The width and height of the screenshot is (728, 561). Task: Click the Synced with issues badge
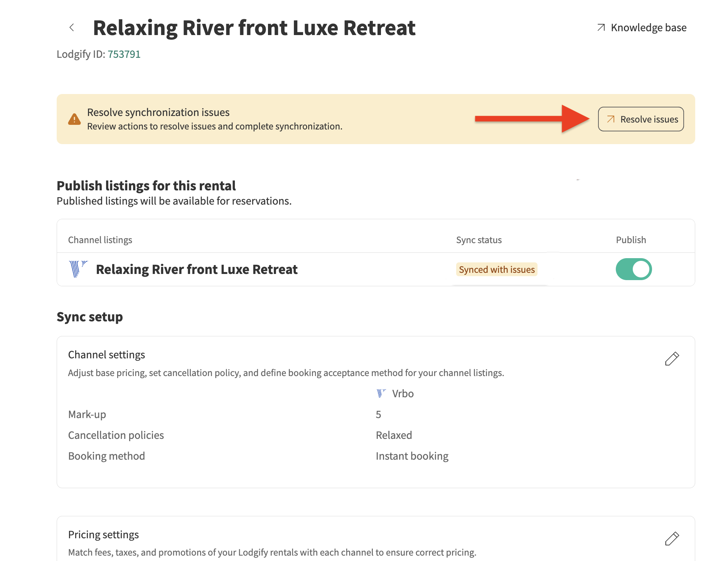coord(497,269)
